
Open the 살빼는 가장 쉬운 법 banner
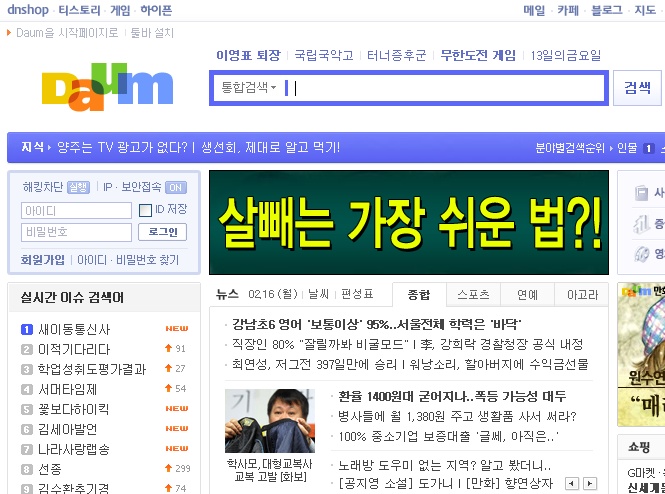409,223
